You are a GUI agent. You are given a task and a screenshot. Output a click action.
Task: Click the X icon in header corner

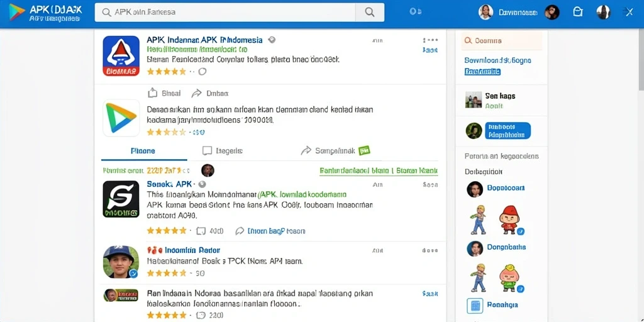point(629,13)
